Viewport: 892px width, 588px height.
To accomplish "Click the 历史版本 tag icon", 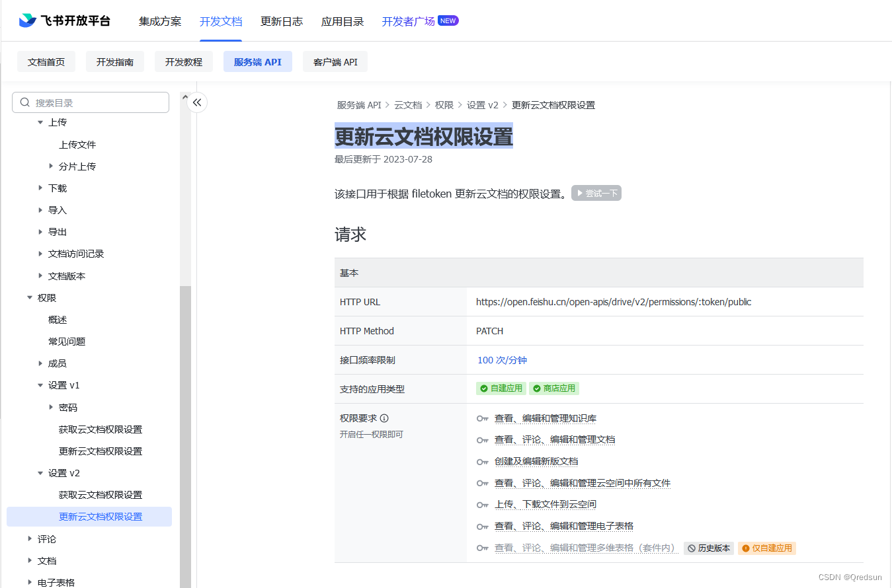I will pos(692,548).
